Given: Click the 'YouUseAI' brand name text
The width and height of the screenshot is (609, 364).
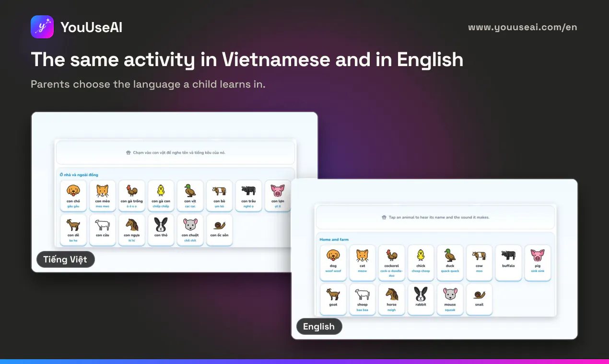Looking at the screenshot, I should pyautogui.click(x=92, y=27).
